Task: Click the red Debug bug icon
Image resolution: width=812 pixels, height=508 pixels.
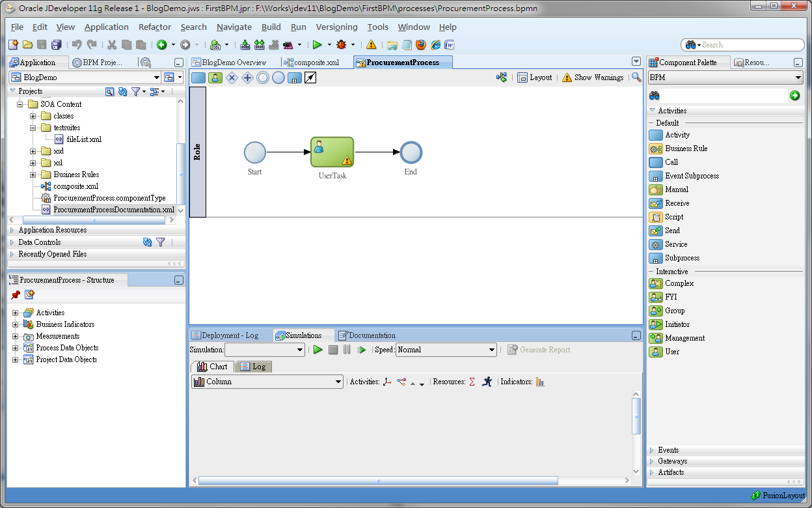Action: 342,45
